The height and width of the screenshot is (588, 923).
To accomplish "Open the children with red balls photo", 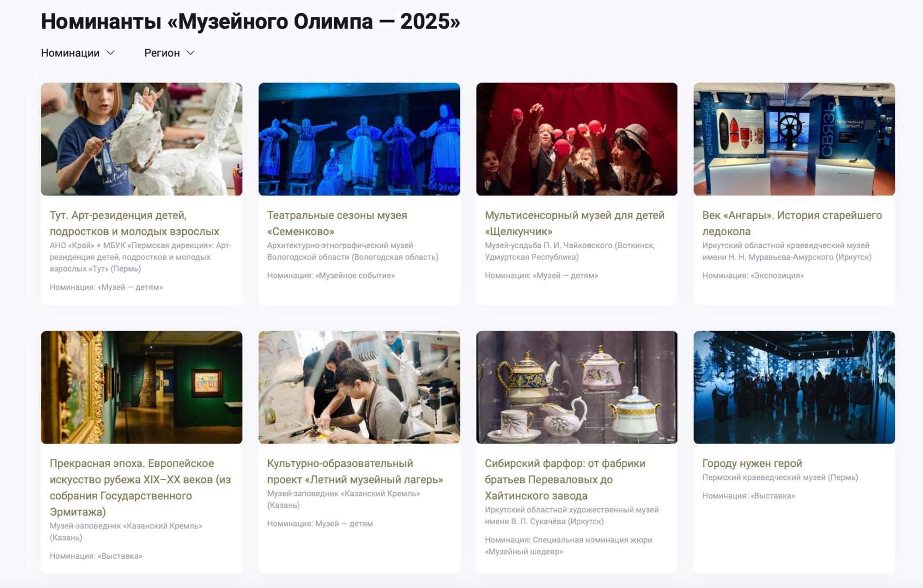I will [x=577, y=139].
